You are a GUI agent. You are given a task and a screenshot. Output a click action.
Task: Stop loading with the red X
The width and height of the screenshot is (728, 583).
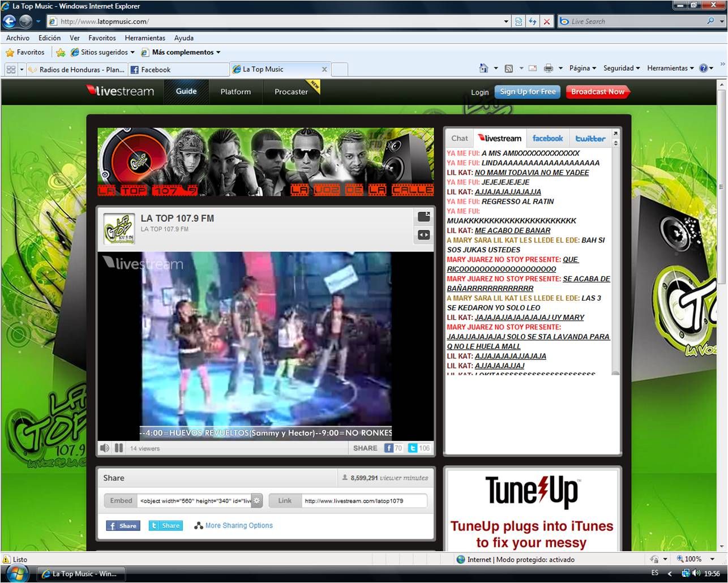[547, 22]
